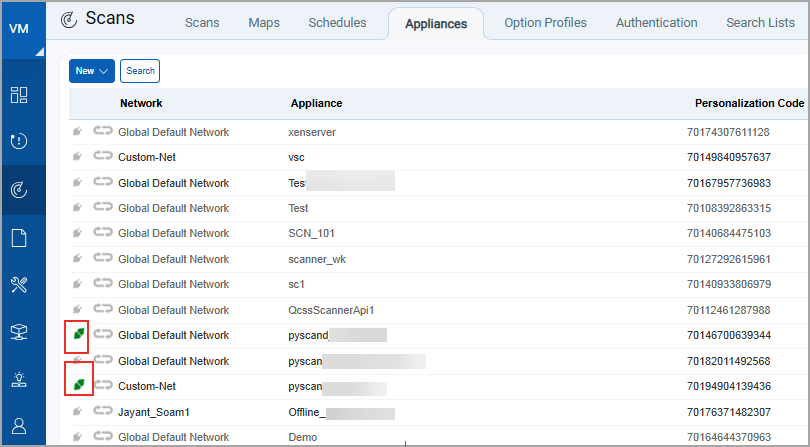Select the scanner_wk appliance name
This screenshot has width=810, height=447.
click(x=317, y=259)
